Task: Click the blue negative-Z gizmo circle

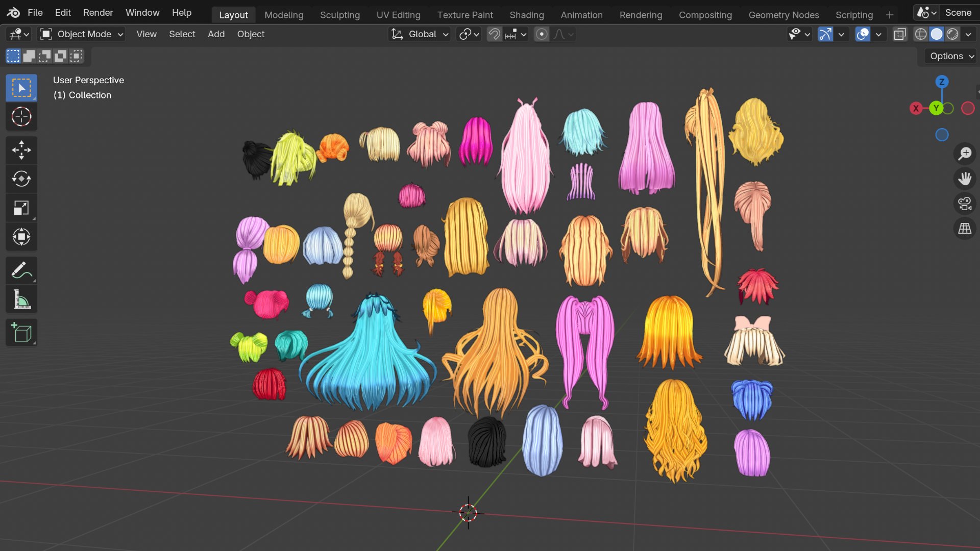Action: [942, 135]
